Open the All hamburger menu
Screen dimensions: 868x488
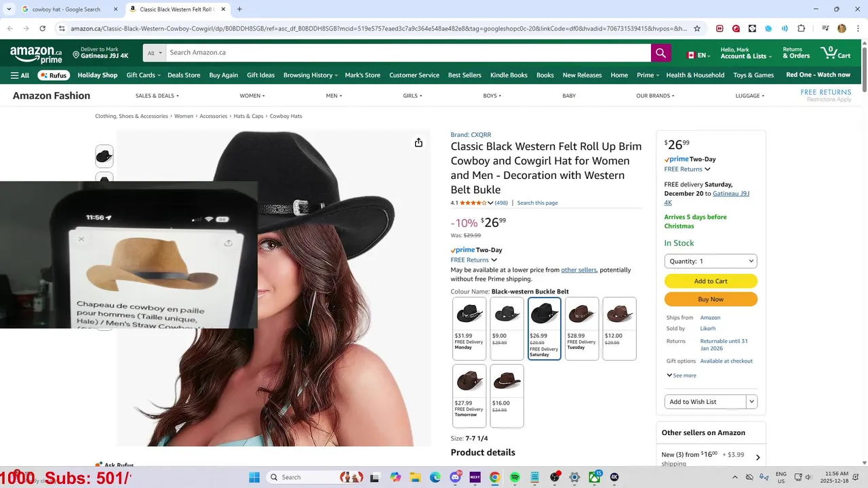point(20,75)
